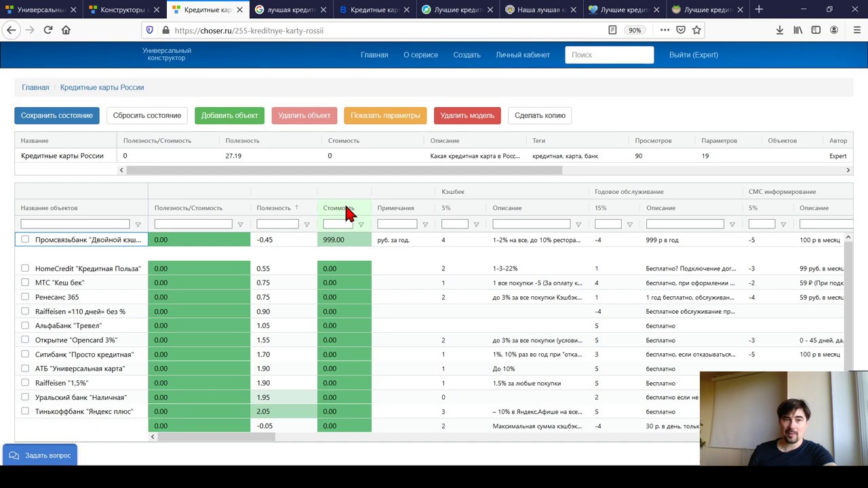Tick checkbox for АТБ "Универсальная карта"

pyautogui.click(x=25, y=368)
